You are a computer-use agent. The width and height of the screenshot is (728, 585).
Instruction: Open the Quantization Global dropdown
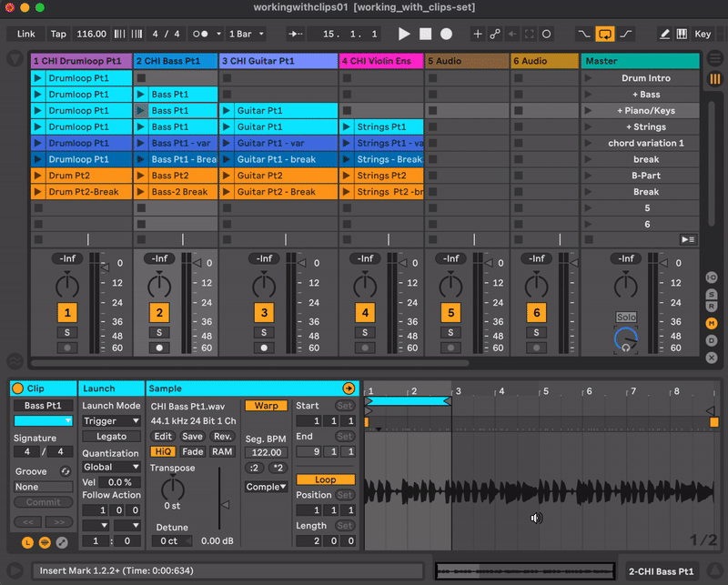[111, 467]
